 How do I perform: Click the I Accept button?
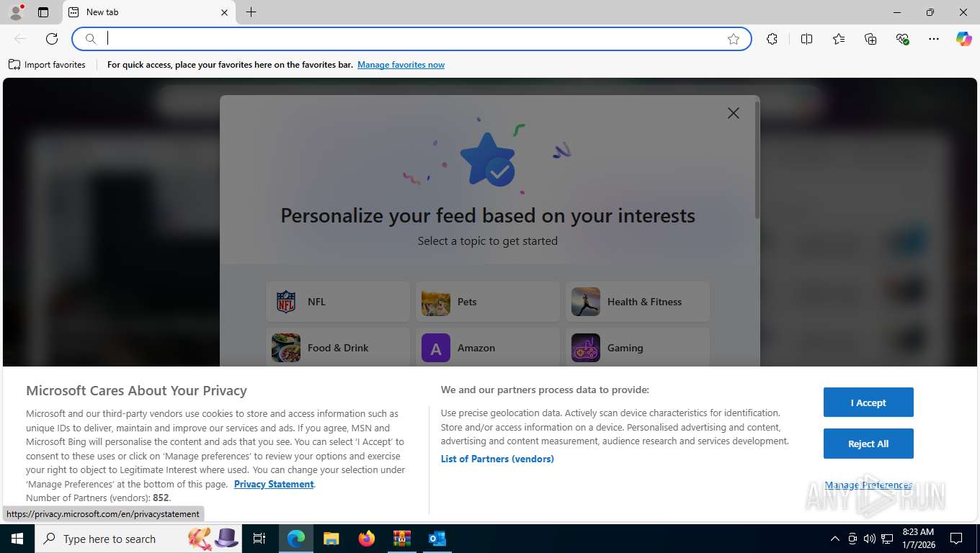coord(868,403)
